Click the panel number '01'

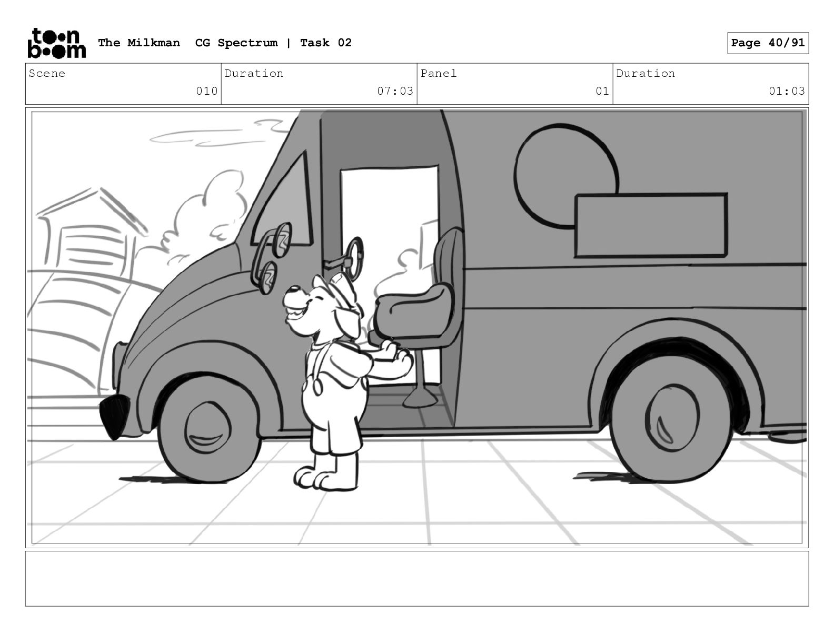[602, 91]
